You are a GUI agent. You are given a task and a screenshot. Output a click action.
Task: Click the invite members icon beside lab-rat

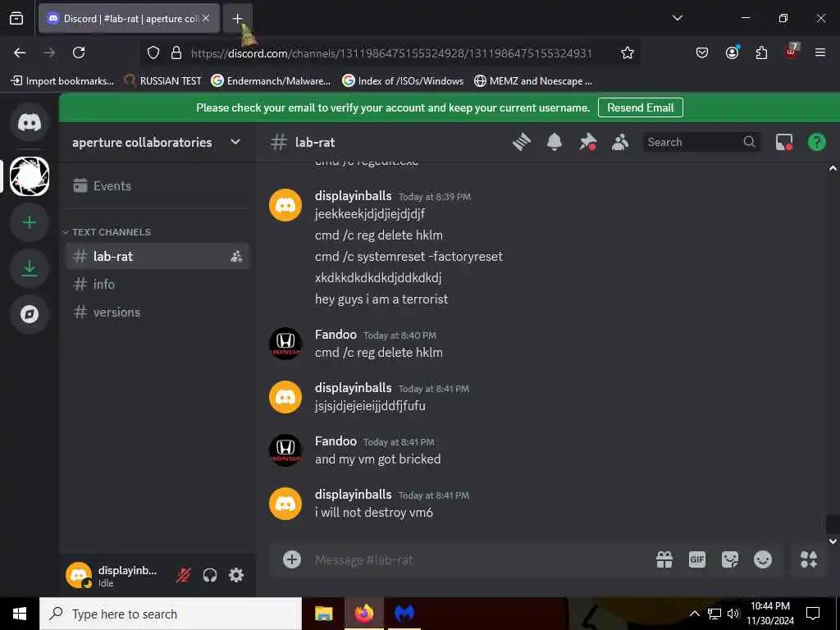coord(236,257)
